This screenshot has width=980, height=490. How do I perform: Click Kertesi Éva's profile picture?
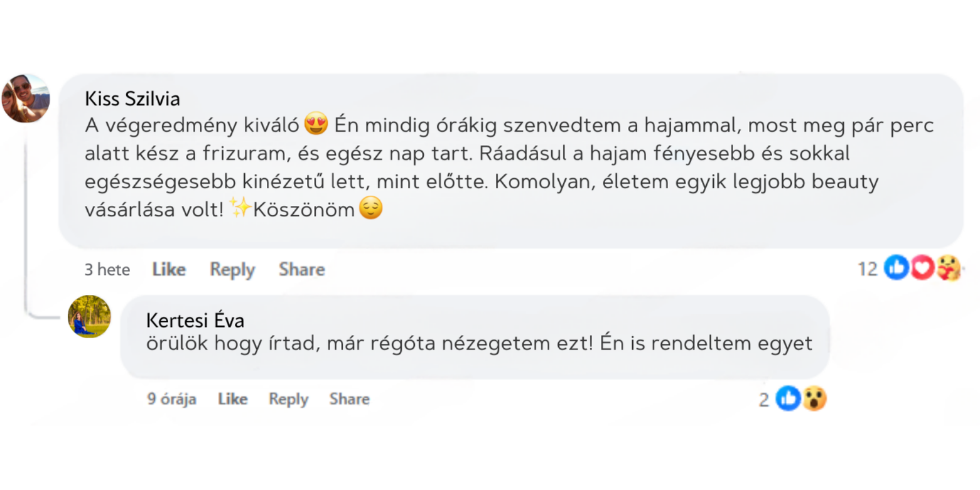tap(89, 316)
